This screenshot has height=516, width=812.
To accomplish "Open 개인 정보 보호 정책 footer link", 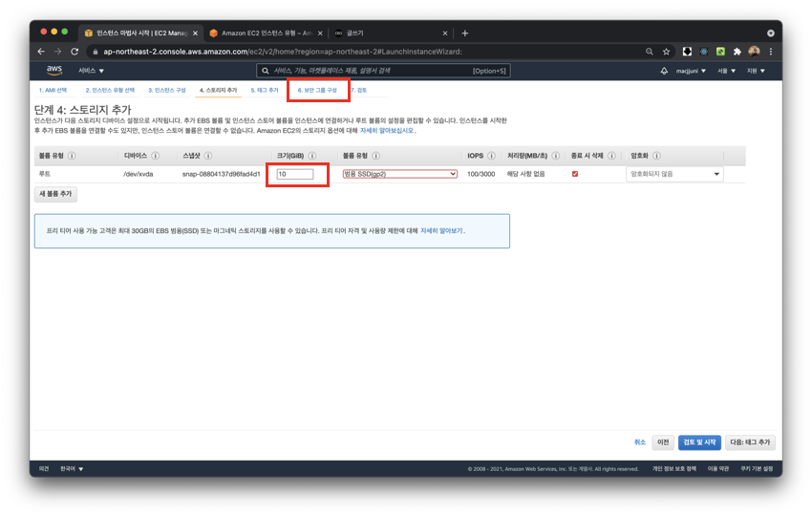I will 674,469.
